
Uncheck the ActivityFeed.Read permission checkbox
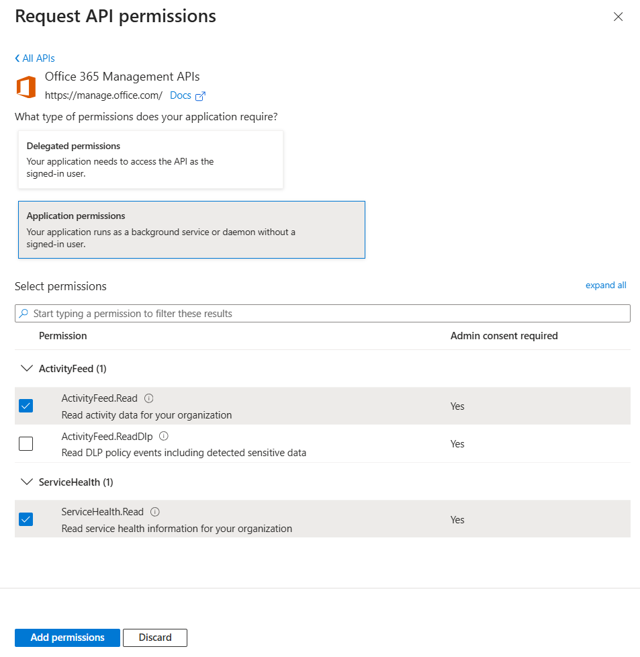tap(26, 406)
